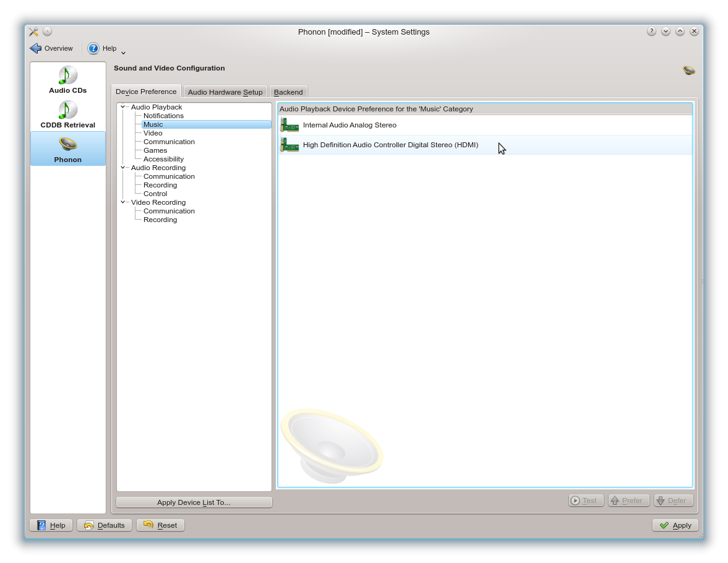Collapse the Video Recording branch
Screen dimensions: 728x563
point(123,202)
